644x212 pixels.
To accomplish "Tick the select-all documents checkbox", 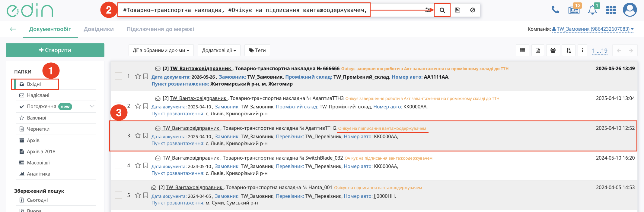I will (x=119, y=50).
